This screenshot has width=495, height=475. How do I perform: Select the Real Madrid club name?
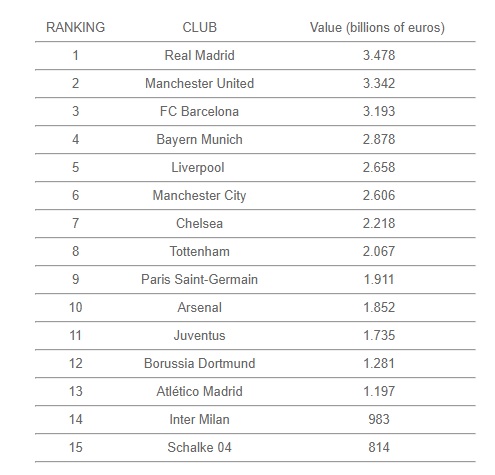coord(199,55)
